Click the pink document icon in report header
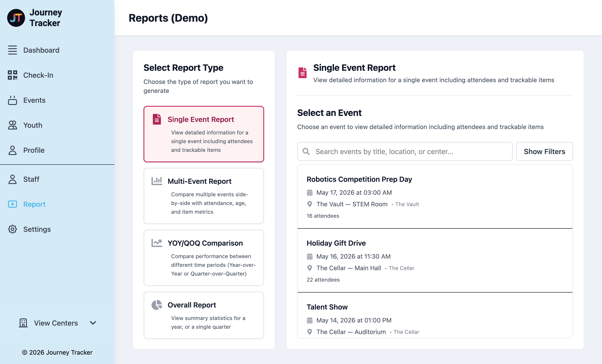The width and height of the screenshot is (602, 364). 303,73
